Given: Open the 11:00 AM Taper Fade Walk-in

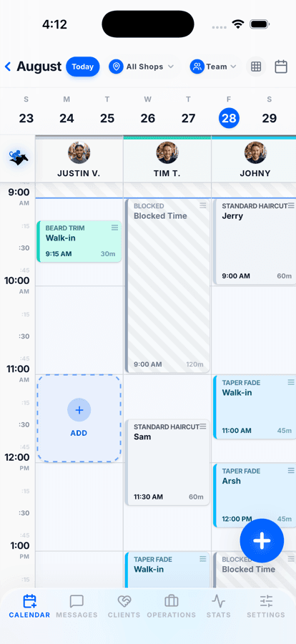Looking at the screenshot, I should pos(255,407).
